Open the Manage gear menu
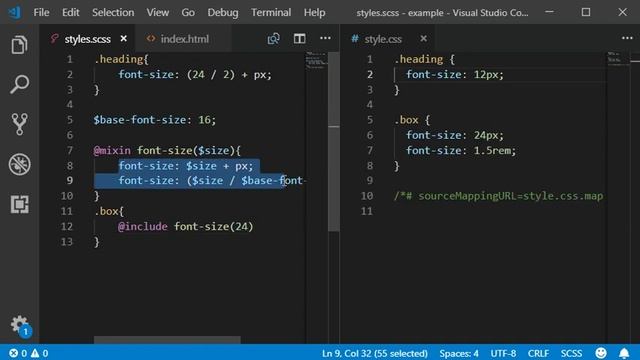 pyautogui.click(x=19, y=325)
